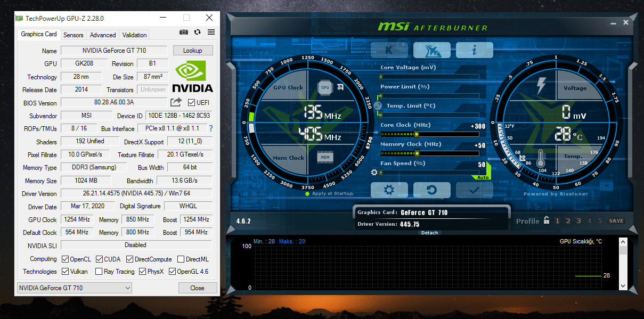Toggle the DirectCompute checkbox
This screenshot has width=644, height=319.
pyautogui.click(x=130, y=259)
